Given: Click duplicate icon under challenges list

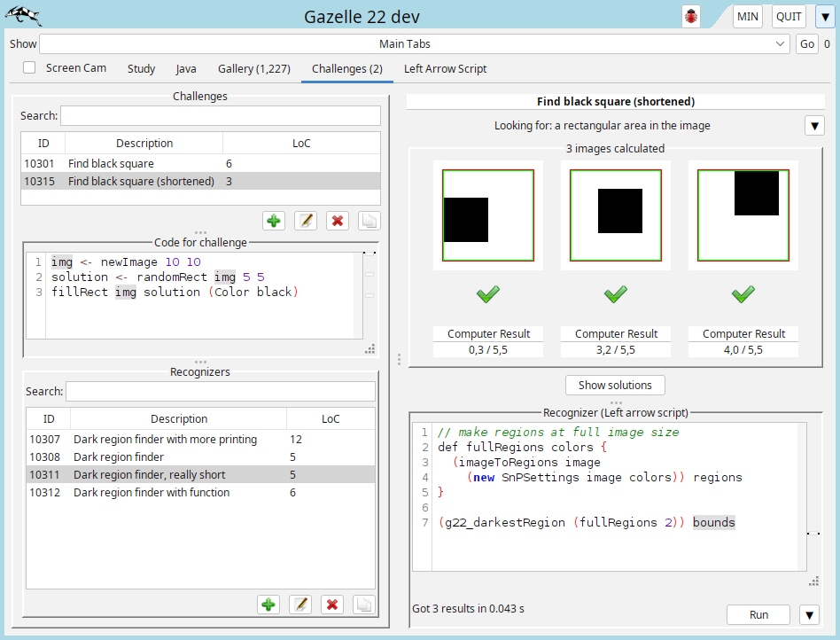Looking at the screenshot, I should [369, 221].
